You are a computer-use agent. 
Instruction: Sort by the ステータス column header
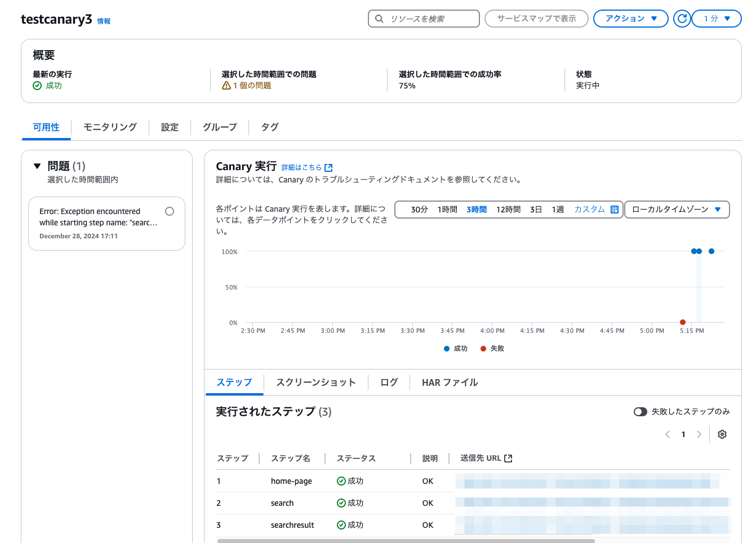pyautogui.click(x=356, y=459)
